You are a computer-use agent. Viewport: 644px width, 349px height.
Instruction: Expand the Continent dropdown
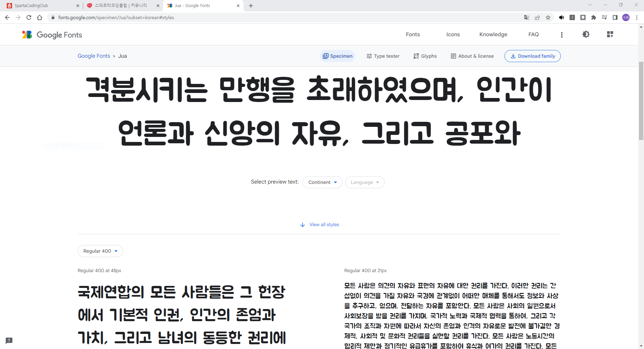click(322, 182)
